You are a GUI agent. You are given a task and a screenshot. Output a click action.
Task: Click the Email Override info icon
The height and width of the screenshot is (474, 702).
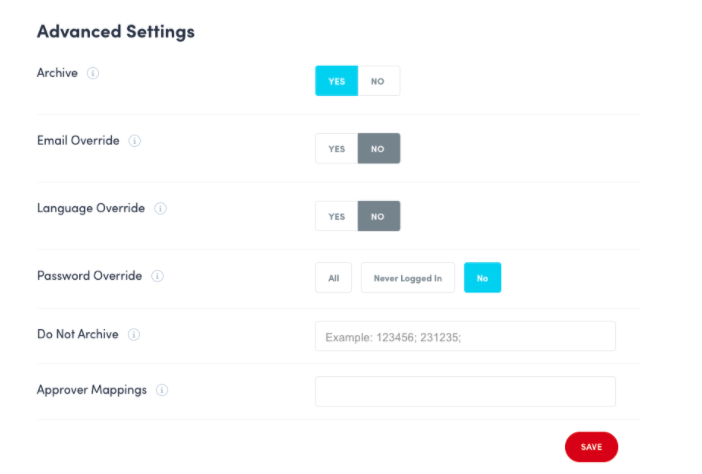coord(135,141)
